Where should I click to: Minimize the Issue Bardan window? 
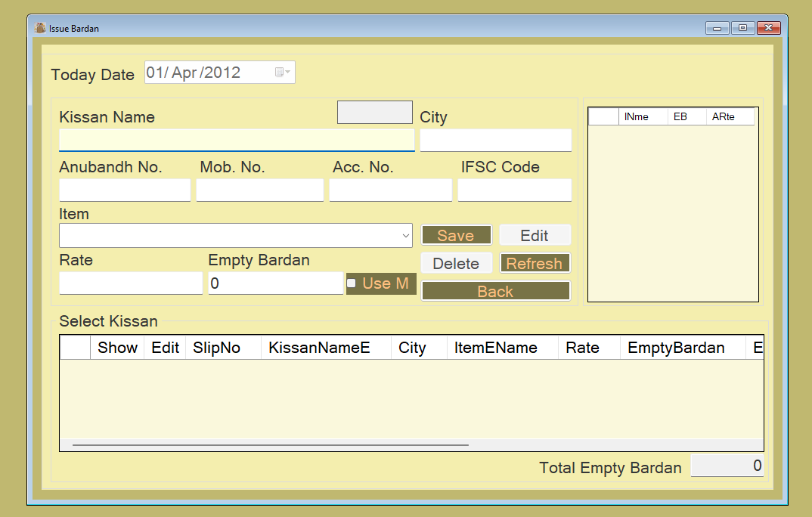point(717,28)
